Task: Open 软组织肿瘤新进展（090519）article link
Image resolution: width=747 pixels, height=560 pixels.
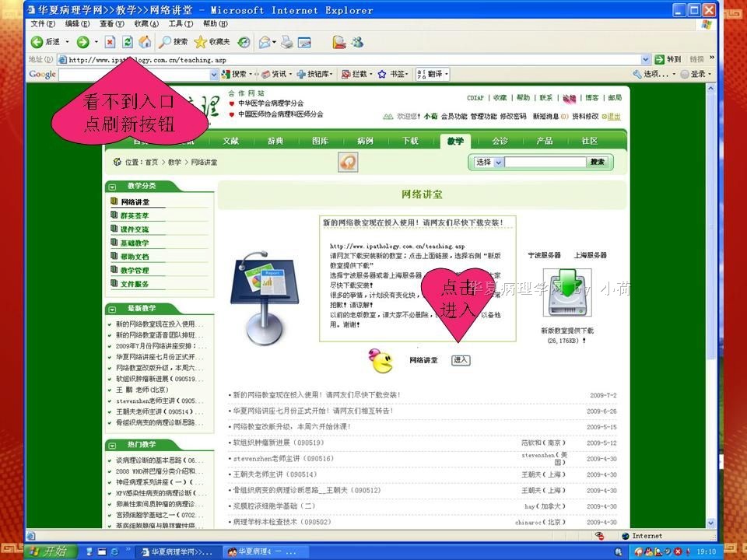Action: click(279, 443)
